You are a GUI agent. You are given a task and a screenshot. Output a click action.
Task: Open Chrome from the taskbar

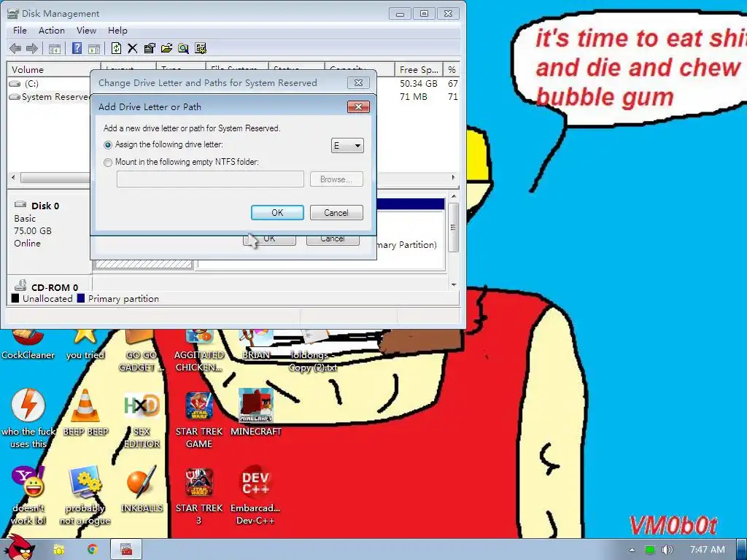click(x=93, y=550)
